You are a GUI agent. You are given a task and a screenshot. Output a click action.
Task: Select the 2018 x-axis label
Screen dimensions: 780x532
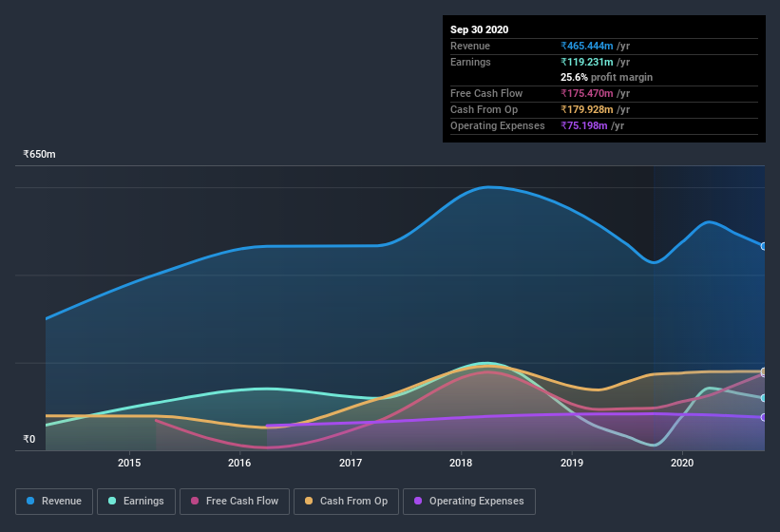pyautogui.click(x=461, y=463)
